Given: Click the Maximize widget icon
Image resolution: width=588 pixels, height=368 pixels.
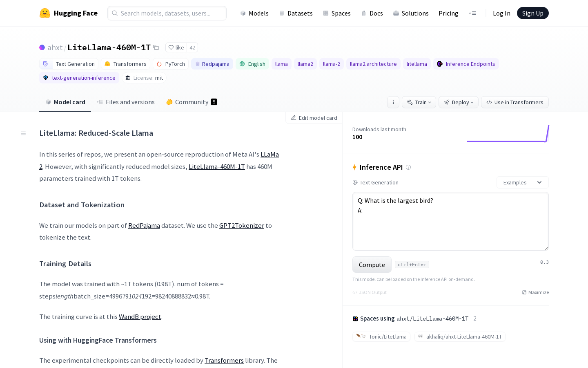Looking at the screenshot, I should (x=524, y=292).
